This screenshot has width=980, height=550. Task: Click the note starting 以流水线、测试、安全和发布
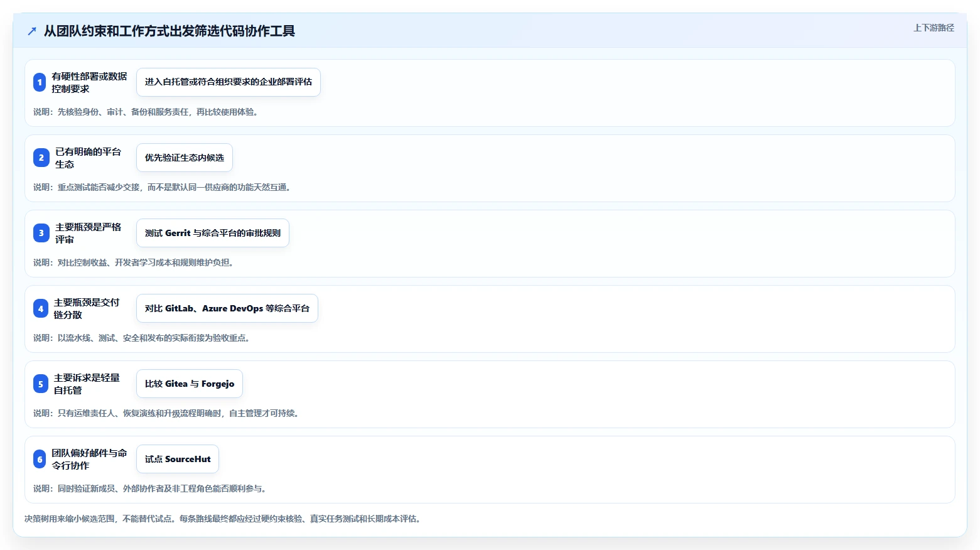[x=142, y=338]
